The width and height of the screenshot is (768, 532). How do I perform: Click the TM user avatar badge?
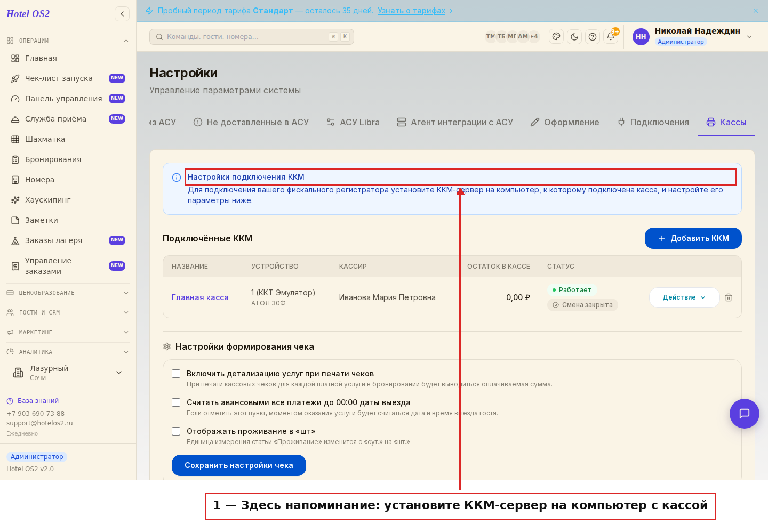tap(490, 37)
